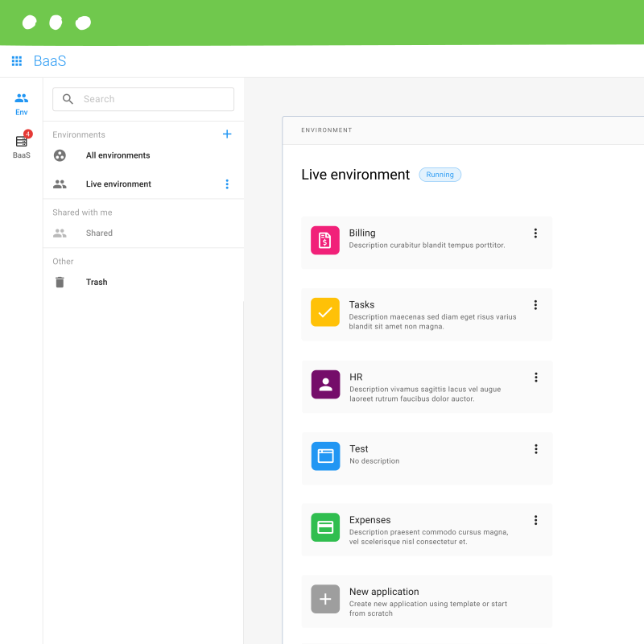Screen dimensions: 644x644
Task: Open the BaaS sidebar icon with badge
Action: pyautogui.click(x=22, y=145)
